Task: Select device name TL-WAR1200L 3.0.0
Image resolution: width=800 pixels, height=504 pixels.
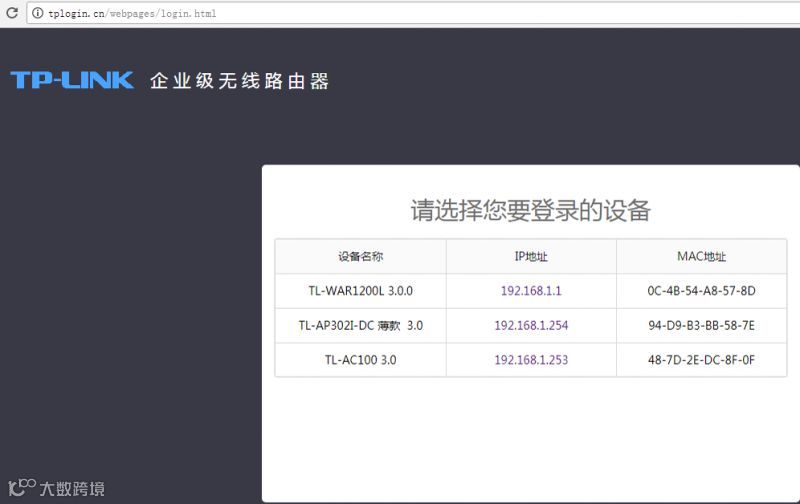Action: (x=360, y=291)
